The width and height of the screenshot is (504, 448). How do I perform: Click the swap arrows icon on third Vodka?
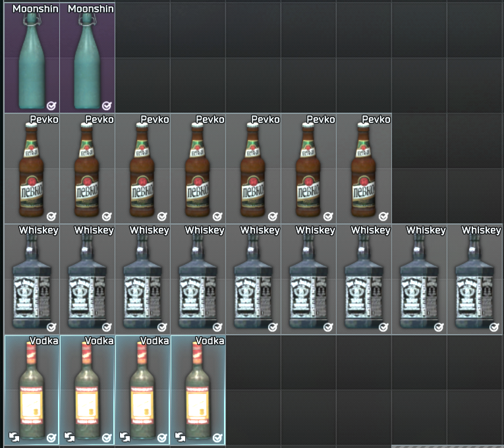point(125,437)
